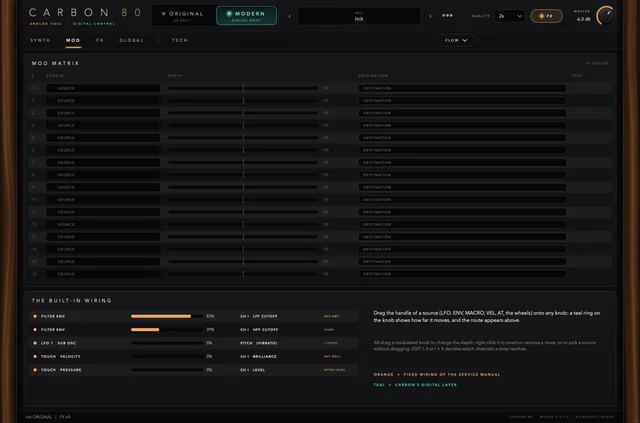The image size is (640, 423).
Task: Click the 16 routes counter text
Action: pyautogui.click(x=597, y=63)
